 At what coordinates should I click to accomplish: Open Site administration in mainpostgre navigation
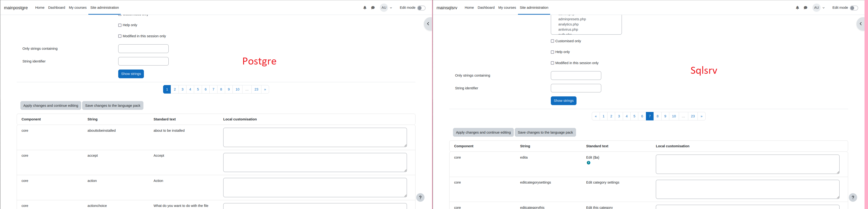click(105, 7)
